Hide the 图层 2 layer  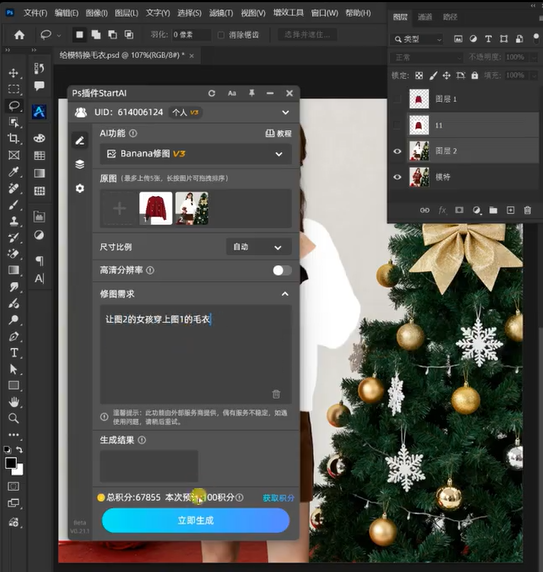[397, 151]
